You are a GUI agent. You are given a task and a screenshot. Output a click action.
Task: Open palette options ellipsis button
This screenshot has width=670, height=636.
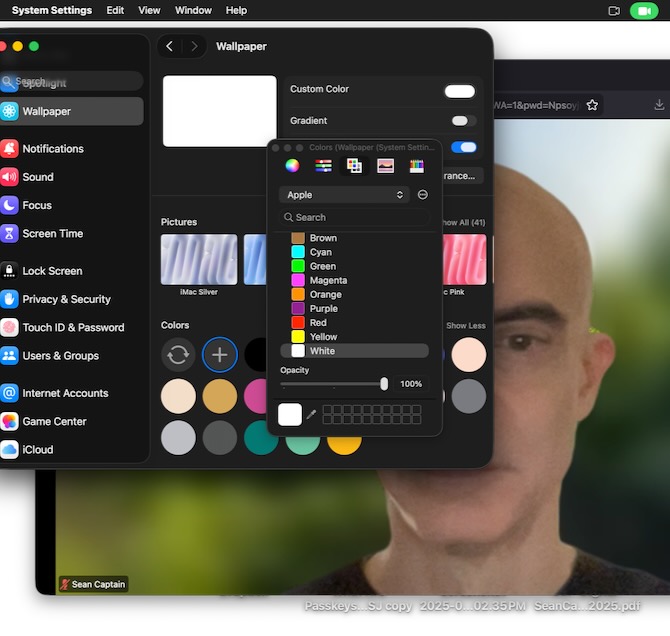(x=423, y=195)
